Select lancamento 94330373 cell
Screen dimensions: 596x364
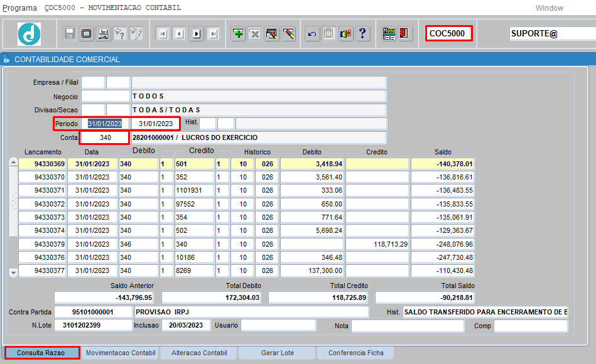coord(42,217)
